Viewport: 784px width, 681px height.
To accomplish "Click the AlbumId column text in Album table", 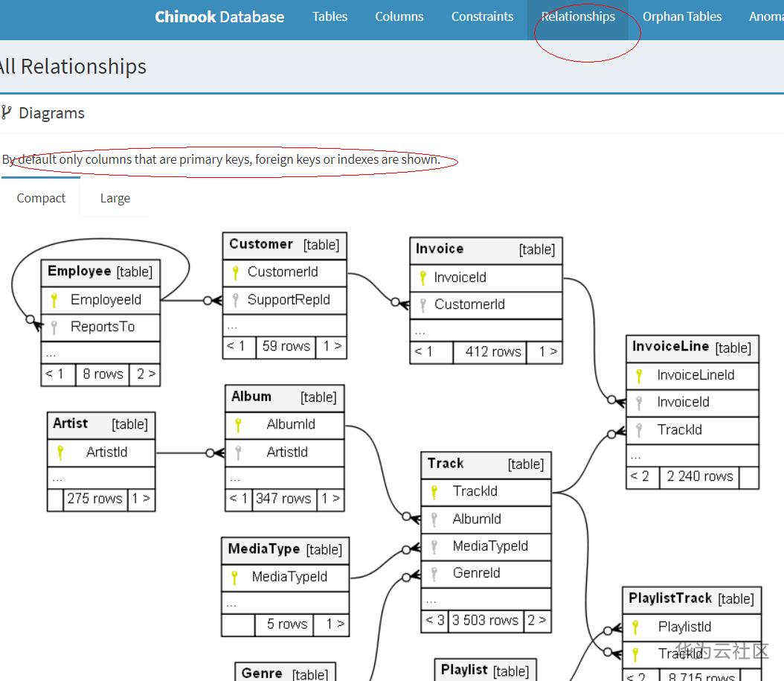I will [291, 424].
